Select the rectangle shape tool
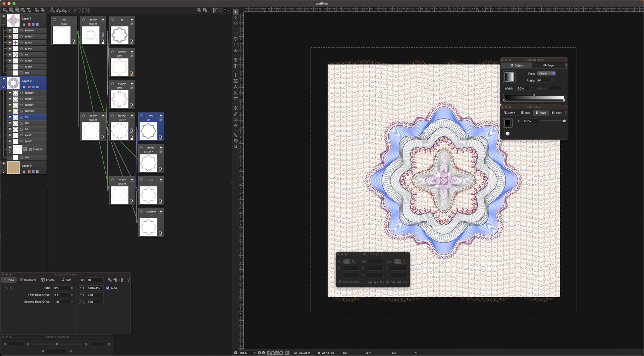 [235, 45]
